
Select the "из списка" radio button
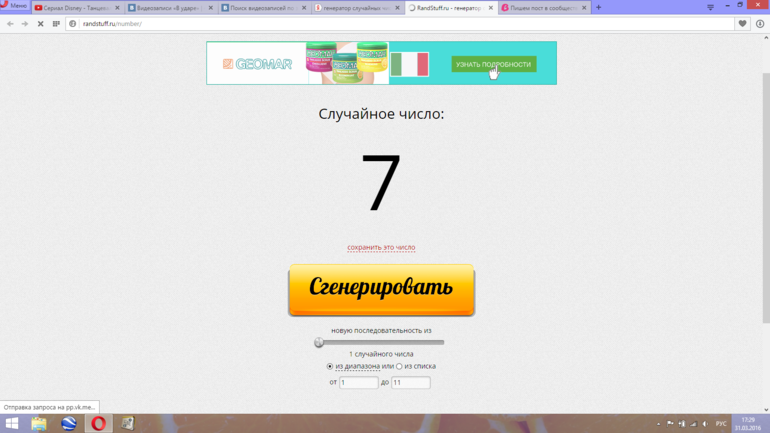(x=400, y=367)
